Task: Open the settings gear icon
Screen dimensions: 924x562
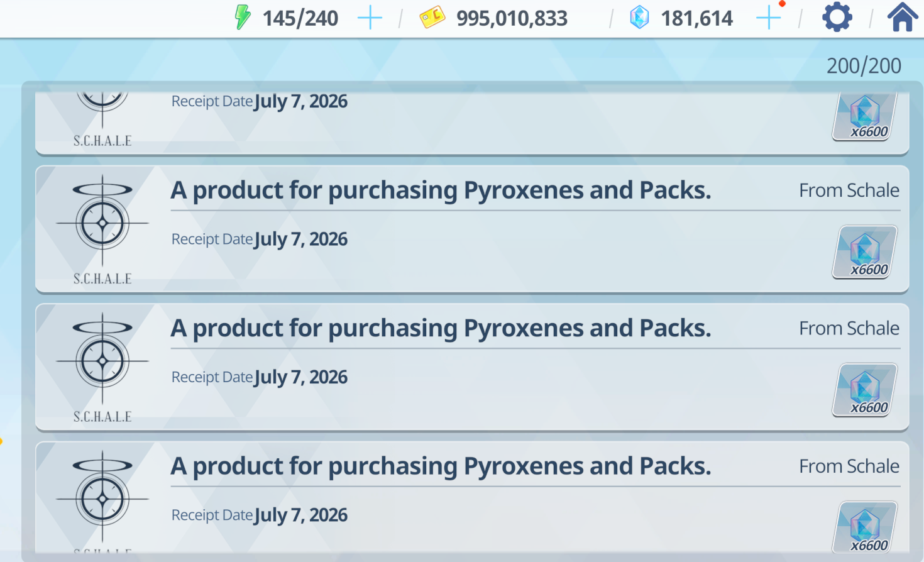Action: pos(837,17)
